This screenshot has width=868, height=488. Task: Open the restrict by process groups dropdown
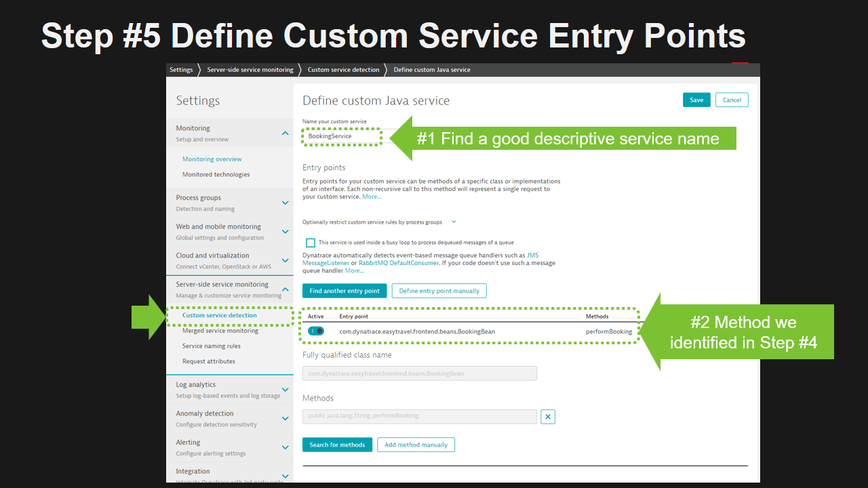453,222
